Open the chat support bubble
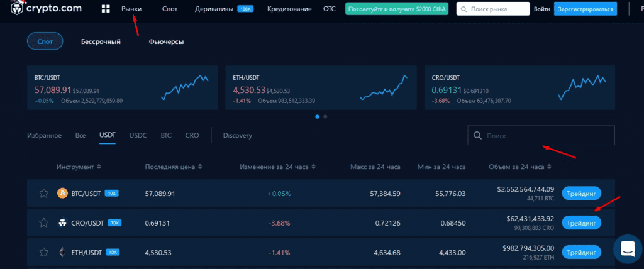Image resolution: width=644 pixels, height=269 pixels. 628,249
